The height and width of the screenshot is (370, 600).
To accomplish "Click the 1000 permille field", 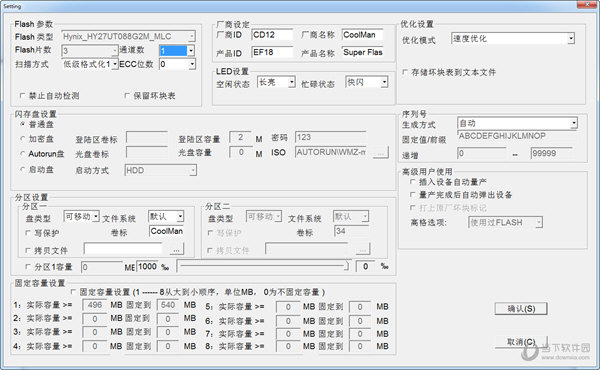I will coord(147,267).
